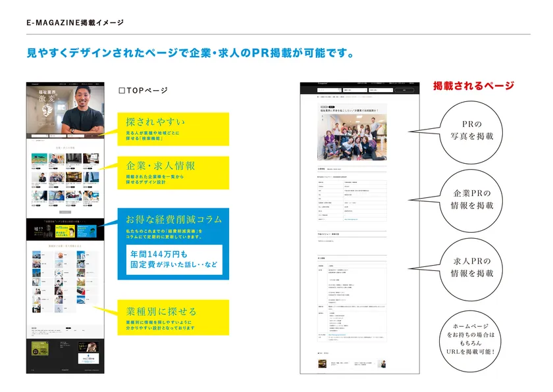Screen dimensions: 553x392
Task: Click the '年間144万円も' white text box
Action: (174, 260)
